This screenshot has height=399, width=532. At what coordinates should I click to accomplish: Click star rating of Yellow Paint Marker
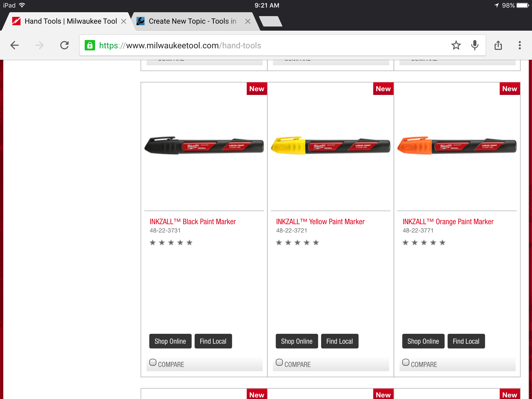(x=297, y=243)
